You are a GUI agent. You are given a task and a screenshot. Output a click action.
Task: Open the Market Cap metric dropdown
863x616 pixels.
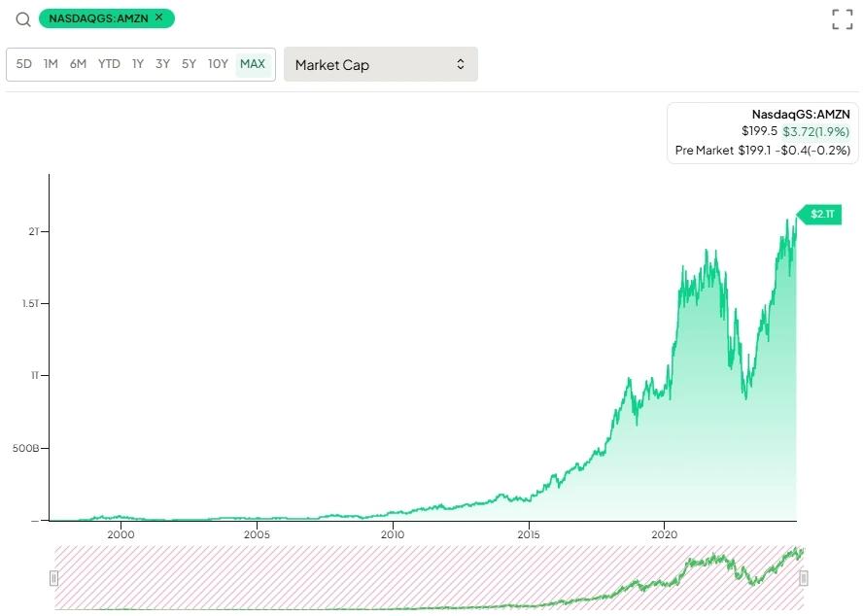coord(380,64)
